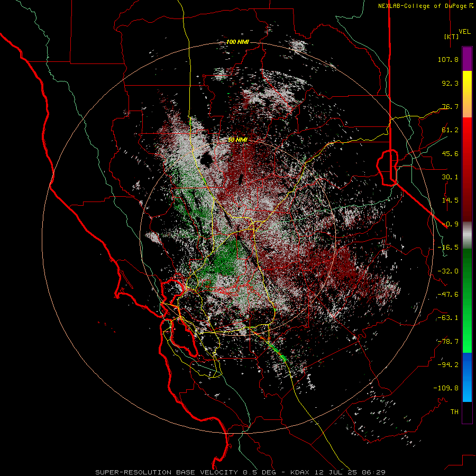Screen dimensions: 476x476
Task: Click the 50 NMI range ring label
Action: [x=237, y=140]
